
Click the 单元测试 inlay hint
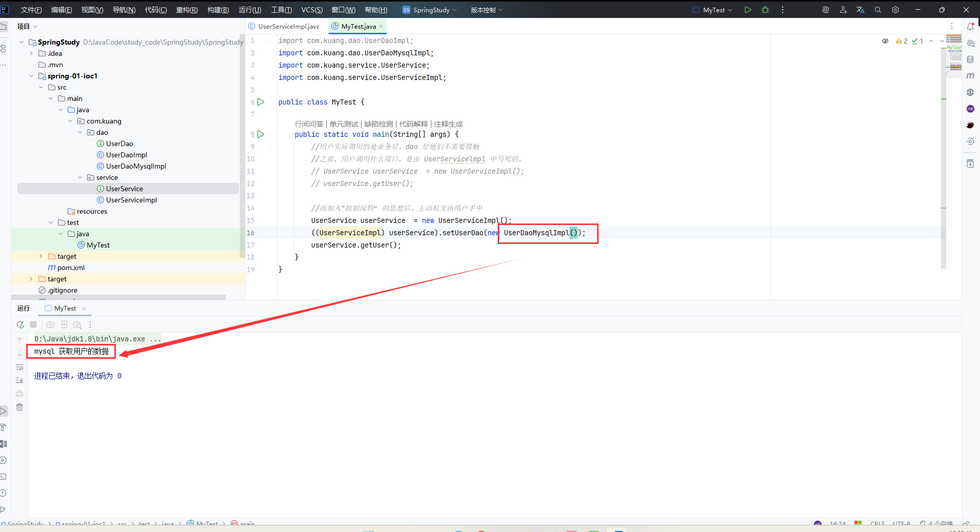[344, 124]
